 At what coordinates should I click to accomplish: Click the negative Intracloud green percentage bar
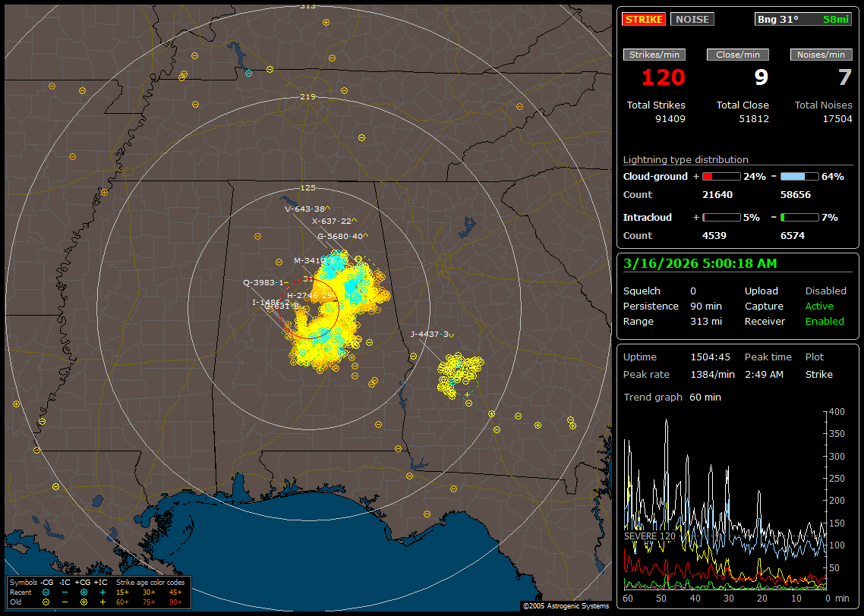(x=799, y=217)
